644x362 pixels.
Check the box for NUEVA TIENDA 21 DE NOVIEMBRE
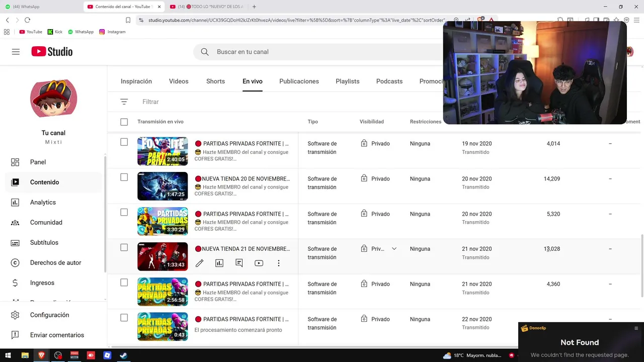(124, 247)
